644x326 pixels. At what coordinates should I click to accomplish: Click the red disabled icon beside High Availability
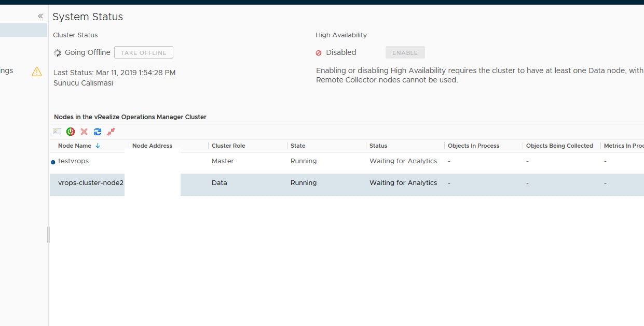pyautogui.click(x=319, y=53)
